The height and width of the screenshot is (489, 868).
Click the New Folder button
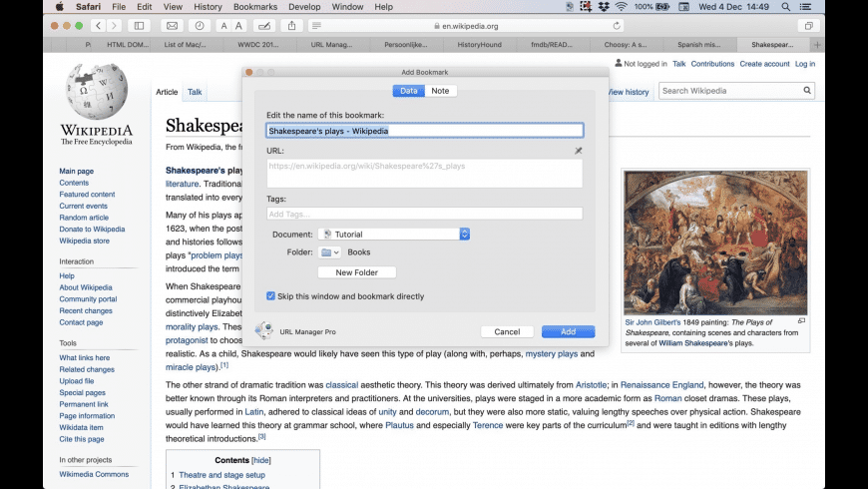point(356,272)
